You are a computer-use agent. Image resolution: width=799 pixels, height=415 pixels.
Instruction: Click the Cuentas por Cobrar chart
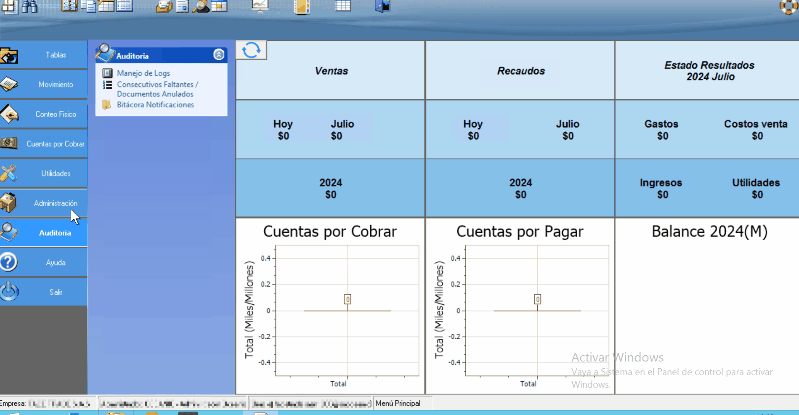pos(330,315)
